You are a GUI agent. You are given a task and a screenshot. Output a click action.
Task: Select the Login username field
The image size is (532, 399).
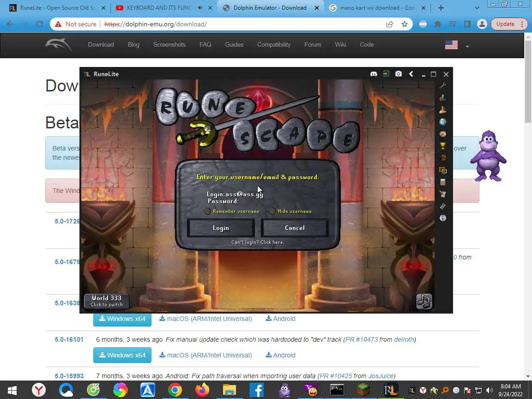click(x=235, y=194)
